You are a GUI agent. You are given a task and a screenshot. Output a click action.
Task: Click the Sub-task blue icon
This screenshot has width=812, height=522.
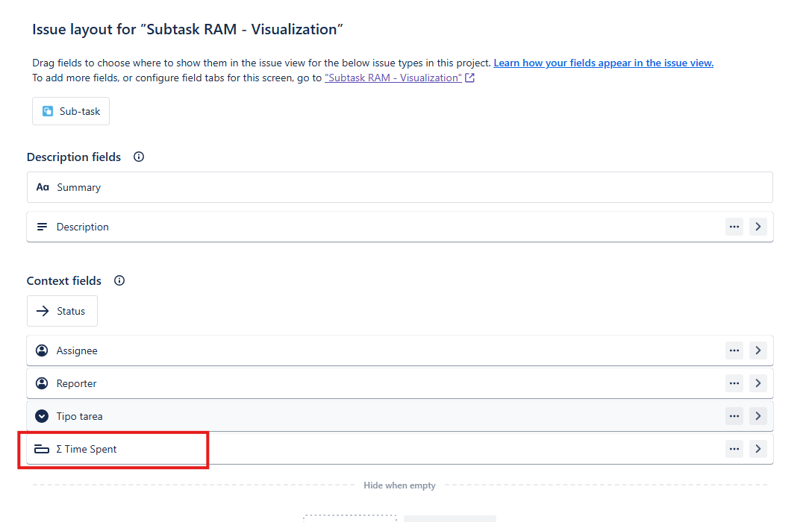point(48,111)
